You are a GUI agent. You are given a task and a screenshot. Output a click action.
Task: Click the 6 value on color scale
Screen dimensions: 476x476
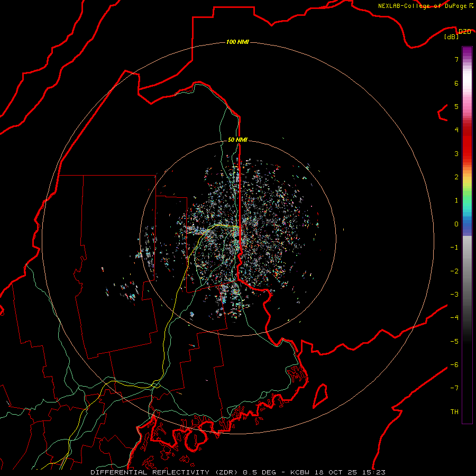(x=456, y=83)
